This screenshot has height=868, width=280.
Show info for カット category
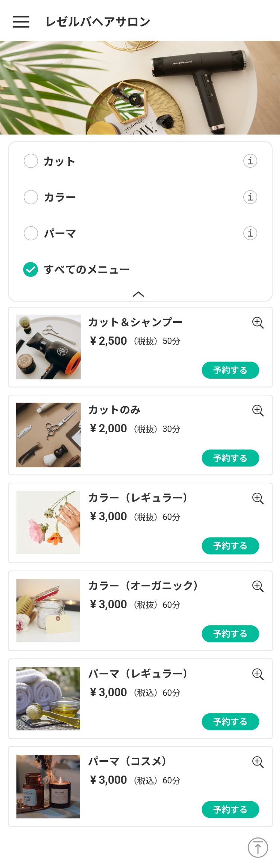point(250,161)
